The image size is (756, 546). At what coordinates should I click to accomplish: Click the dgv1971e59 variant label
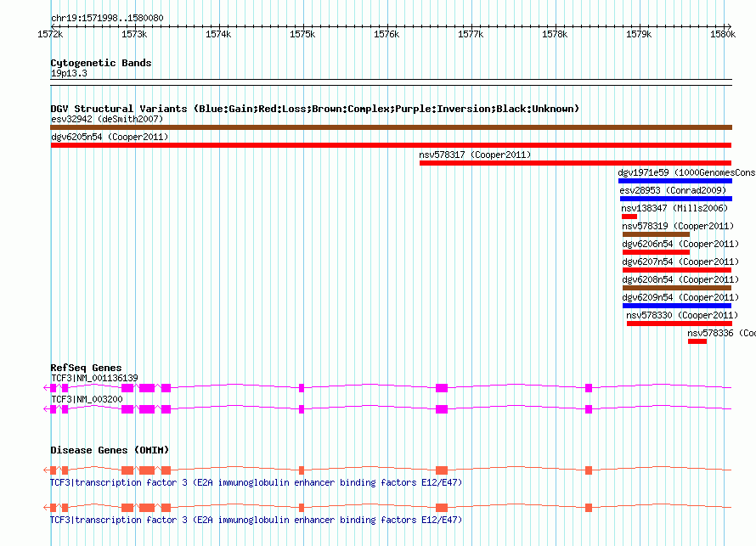[x=686, y=172]
